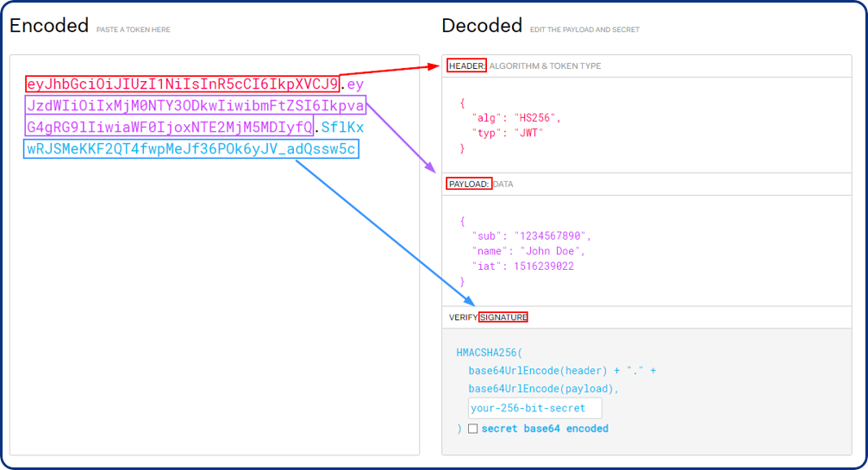Click the base64UrlEncode(header) line
Viewport: 868px width, 470px height.
[x=562, y=371]
